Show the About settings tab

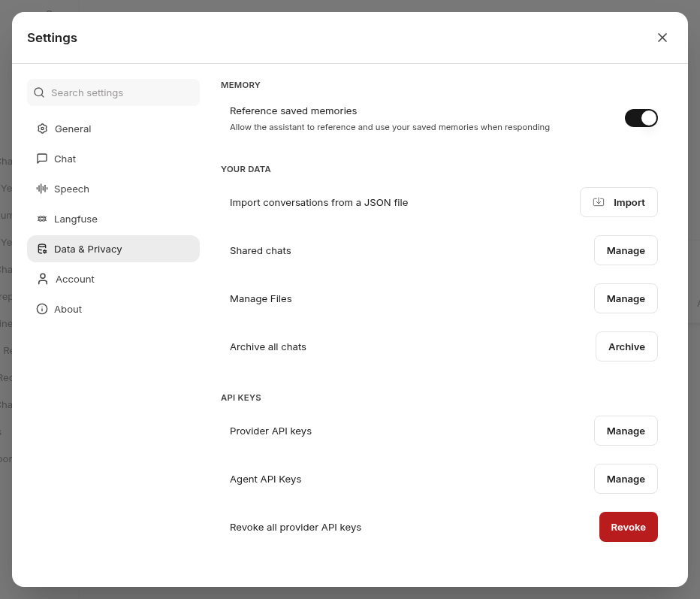pos(113,309)
